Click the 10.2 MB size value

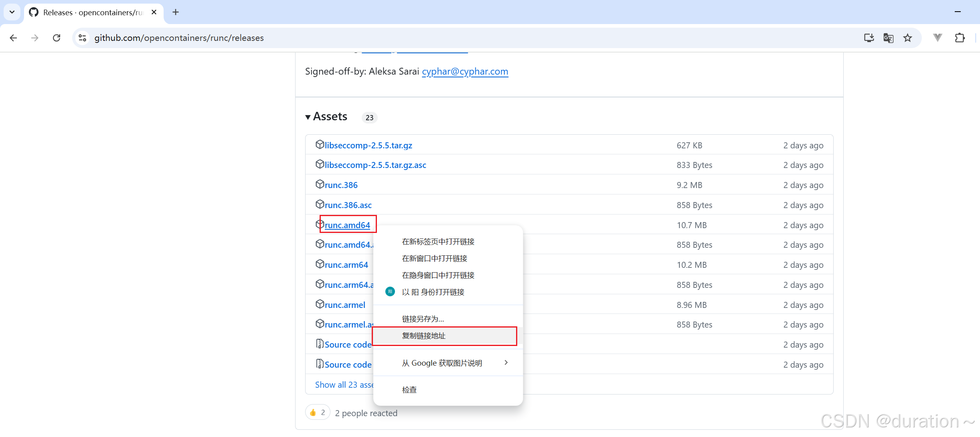coord(692,265)
